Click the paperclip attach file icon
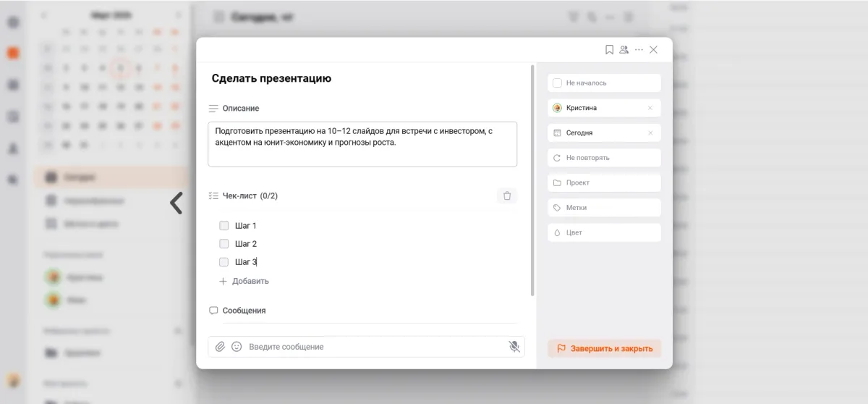Image resolution: width=868 pixels, height=404 pixels. (221, 347)
